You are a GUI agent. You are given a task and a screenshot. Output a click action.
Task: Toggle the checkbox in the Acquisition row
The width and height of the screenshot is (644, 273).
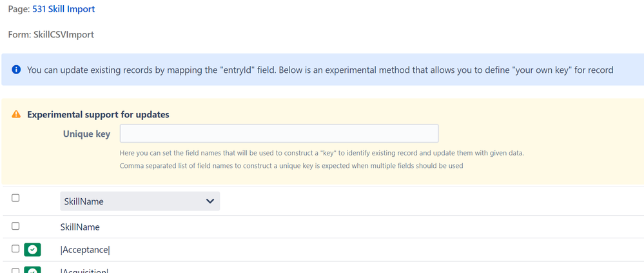pos(15,271)
